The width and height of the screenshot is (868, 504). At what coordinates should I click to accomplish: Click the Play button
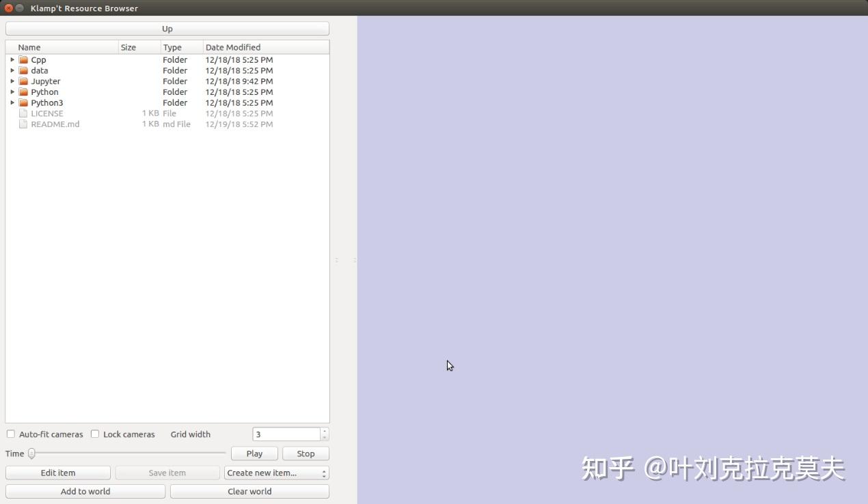pos(254,453)
